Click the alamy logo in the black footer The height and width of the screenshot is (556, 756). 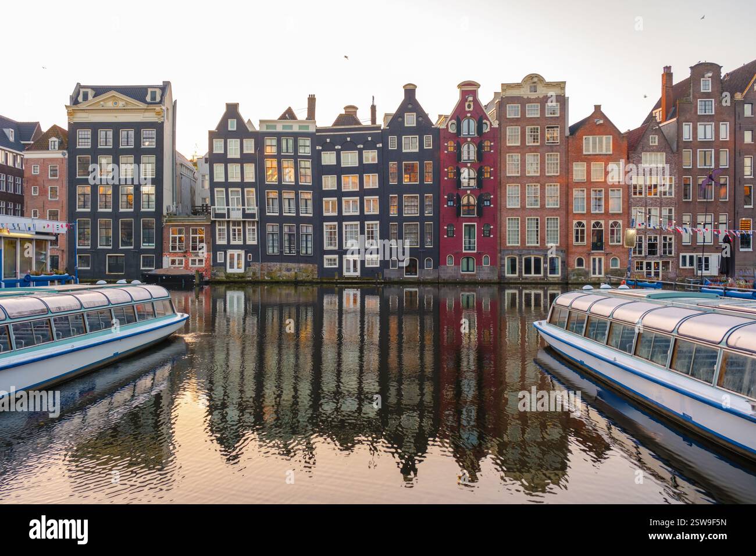pos(59,530)
